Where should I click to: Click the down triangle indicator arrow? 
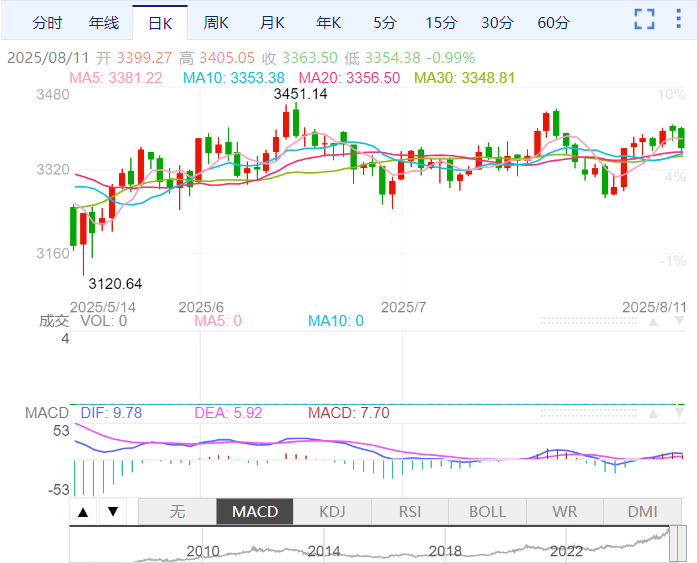[113, 511]
